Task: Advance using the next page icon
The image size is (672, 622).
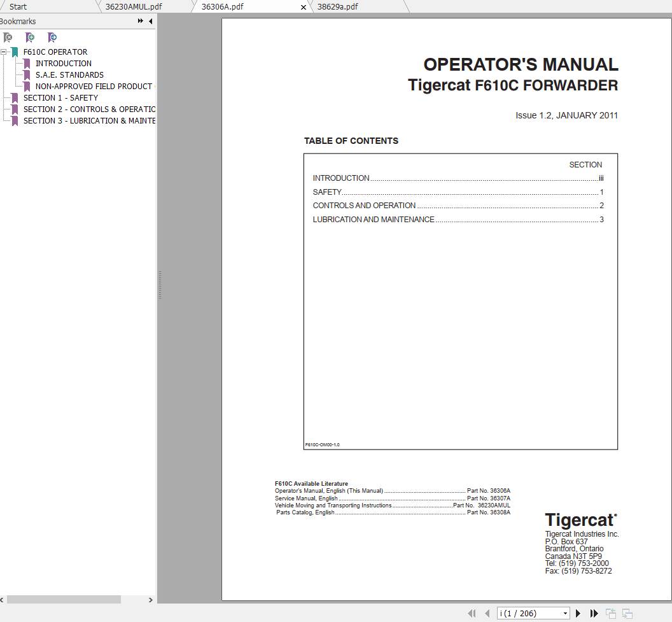Action: pos(578,612)
